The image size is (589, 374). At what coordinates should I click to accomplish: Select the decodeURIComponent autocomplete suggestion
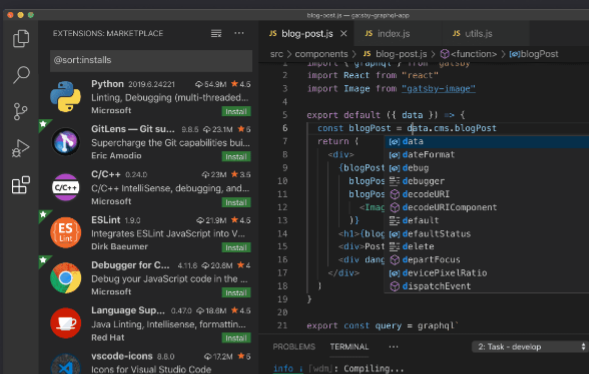click(x=487, y=207)
